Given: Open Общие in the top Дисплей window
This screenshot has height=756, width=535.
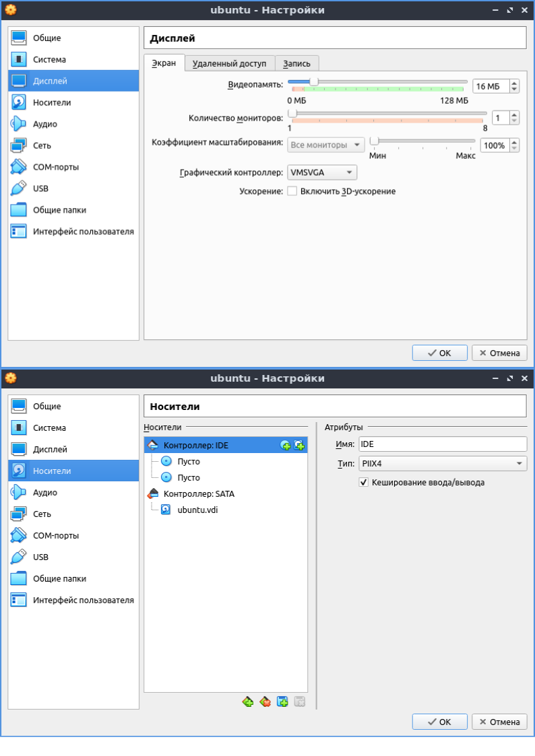Looking at the screenshot, I should point(73,38).
